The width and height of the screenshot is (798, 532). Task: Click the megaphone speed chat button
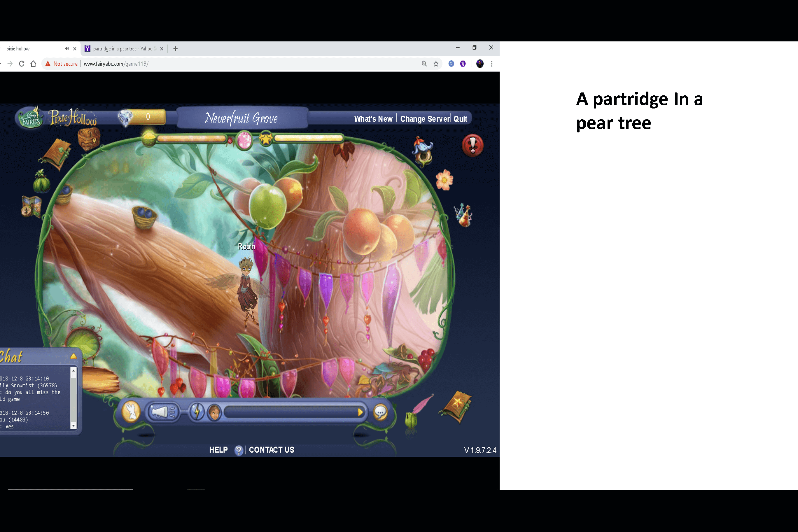(x=163, y=412)
